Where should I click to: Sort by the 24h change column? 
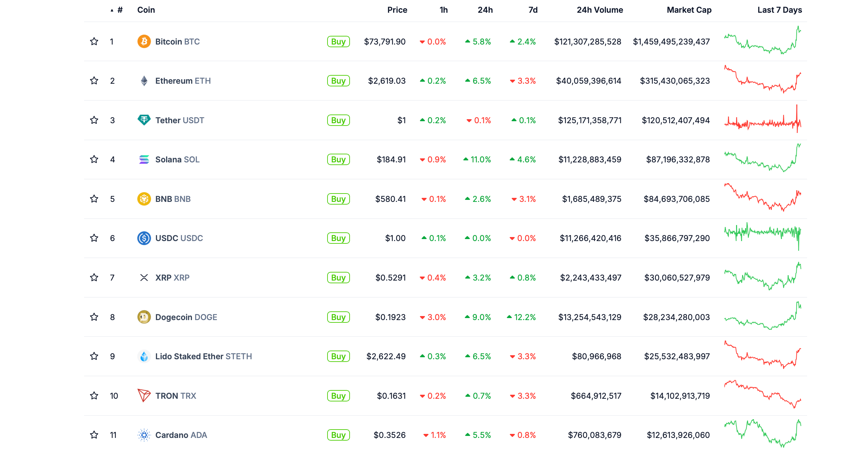click(x=485, y=10)
